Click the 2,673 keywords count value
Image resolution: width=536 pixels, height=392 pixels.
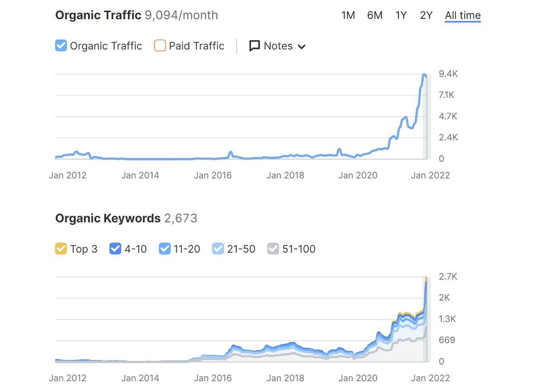pos(181,218)
